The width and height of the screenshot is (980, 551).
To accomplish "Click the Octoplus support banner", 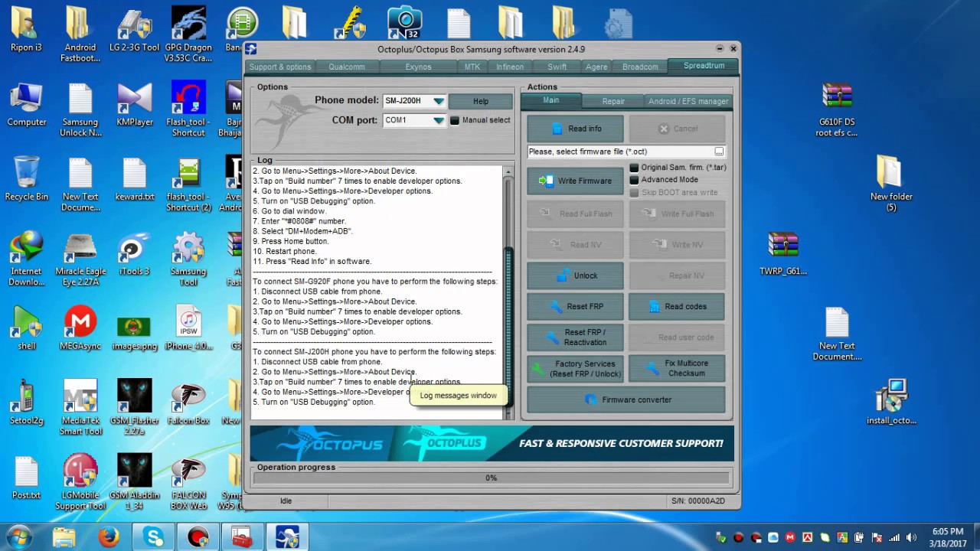I will 492,443.
